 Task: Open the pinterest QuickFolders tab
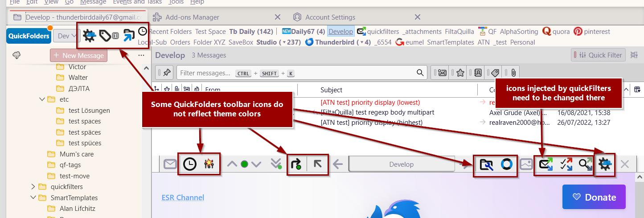point(592,32)
